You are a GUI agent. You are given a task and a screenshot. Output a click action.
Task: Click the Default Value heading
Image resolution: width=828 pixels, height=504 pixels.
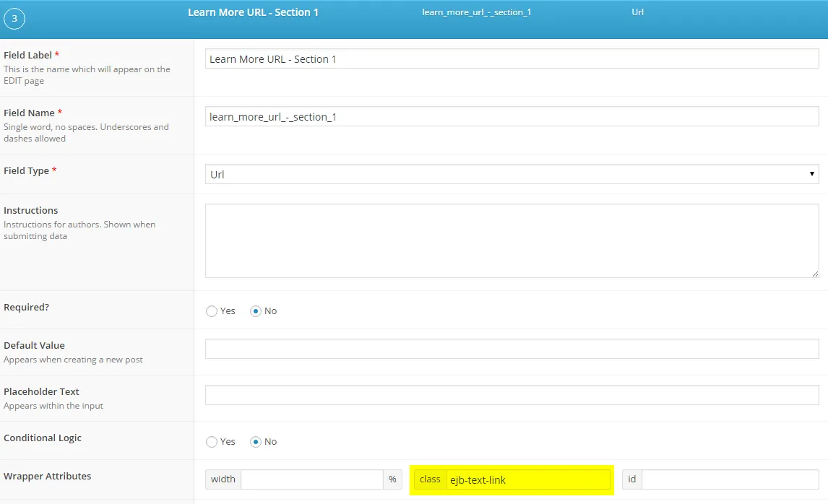tap(35, 345)
